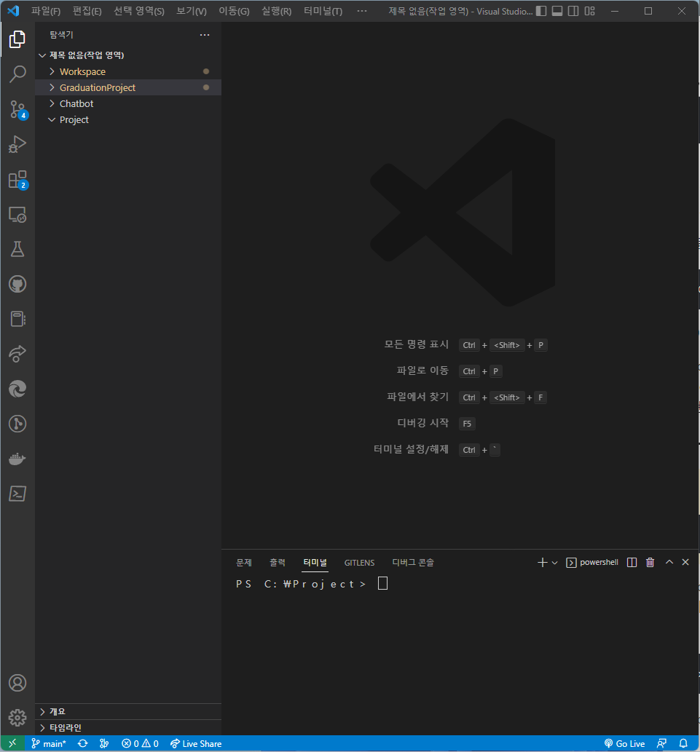Open the 파일(F) menu

(46, 11)
